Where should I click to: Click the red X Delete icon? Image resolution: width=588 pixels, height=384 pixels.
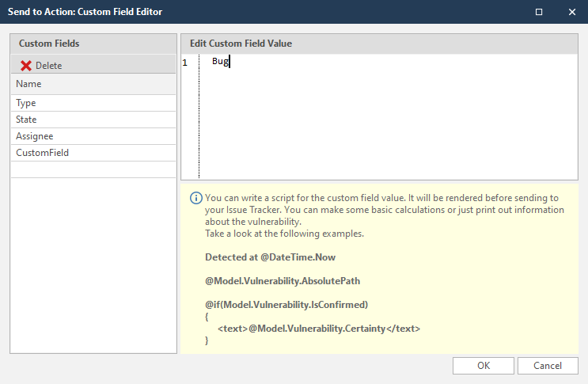tap(26, 66)
